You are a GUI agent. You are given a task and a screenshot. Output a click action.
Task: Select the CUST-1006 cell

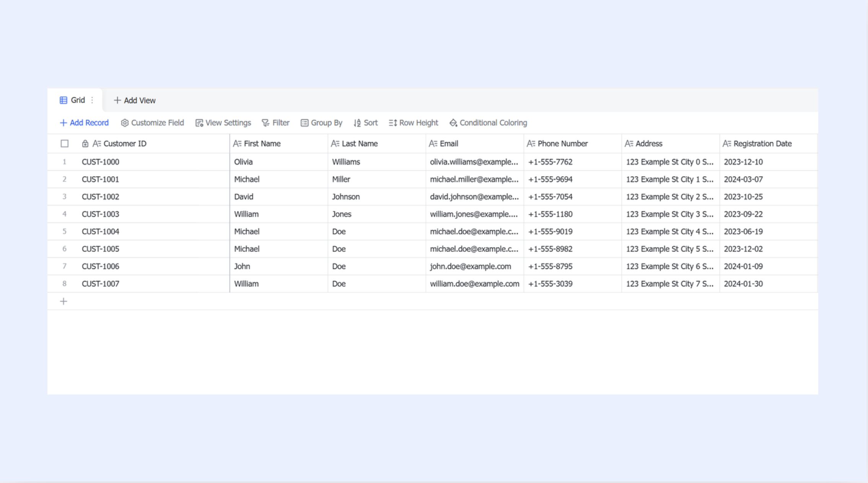pyautogui.click(x=153, y=266)
